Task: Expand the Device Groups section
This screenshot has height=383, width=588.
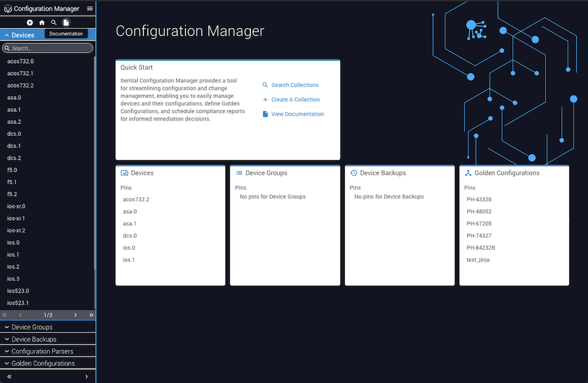Action: (32, 327)
